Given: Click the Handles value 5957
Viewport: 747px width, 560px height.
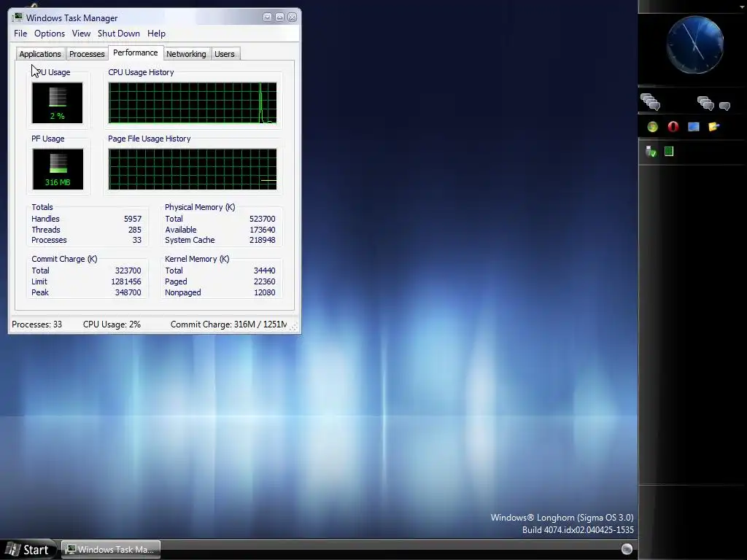Looking at the screenshot, I should point(133,219).
